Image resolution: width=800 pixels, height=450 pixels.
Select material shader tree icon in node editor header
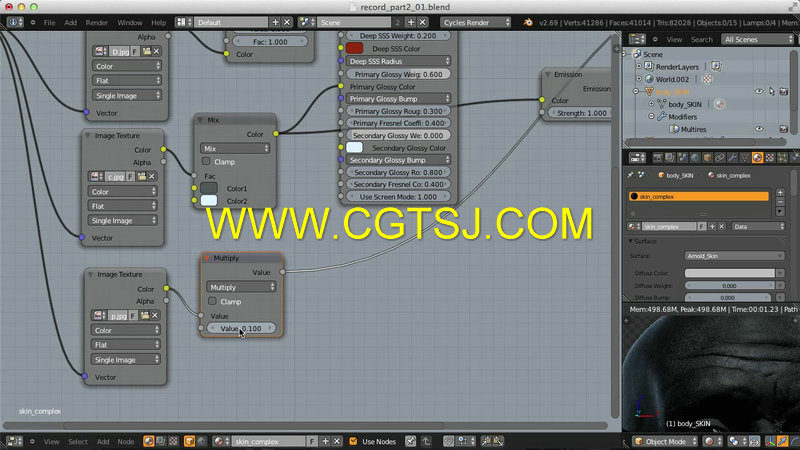(x=148, y=441)
